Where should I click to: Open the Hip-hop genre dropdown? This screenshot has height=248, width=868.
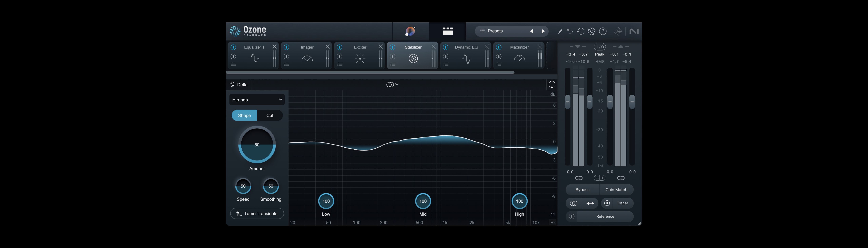click(257, 100)
